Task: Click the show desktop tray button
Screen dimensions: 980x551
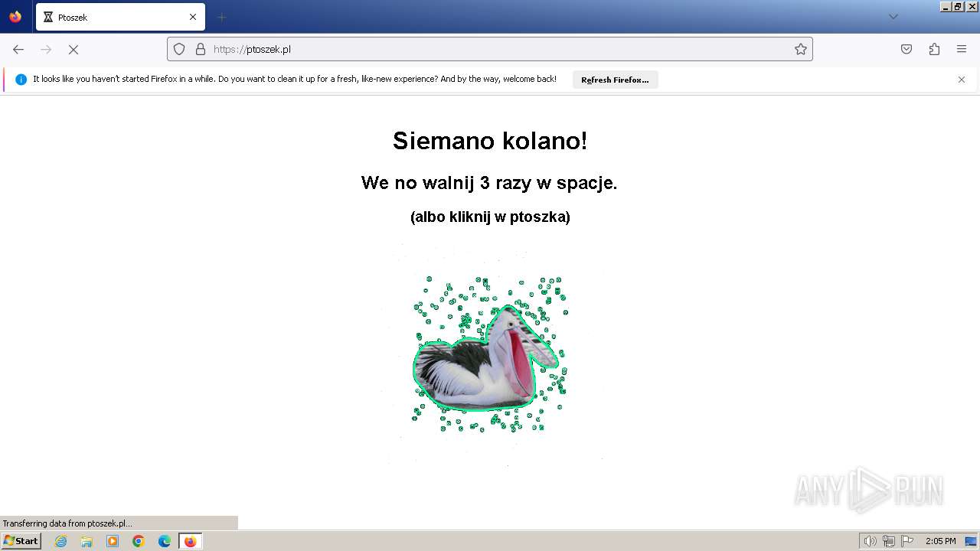Action: [x=971, y=541]
